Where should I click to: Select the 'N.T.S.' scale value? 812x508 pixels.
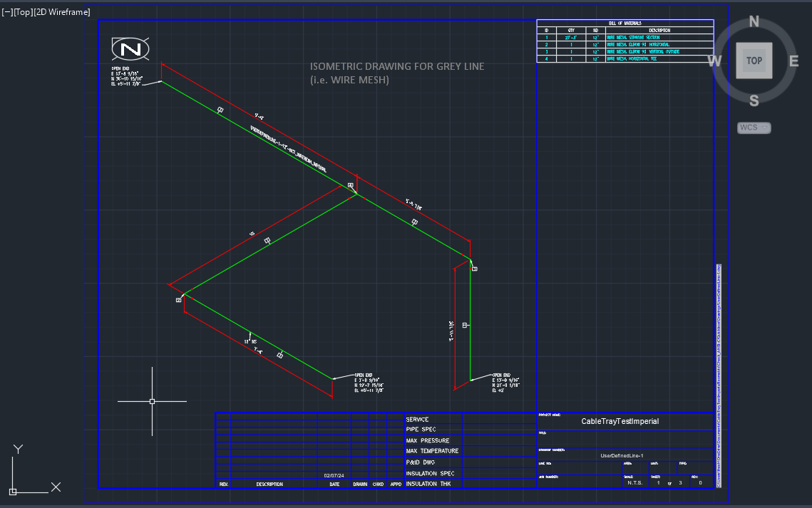click(635, 482)
